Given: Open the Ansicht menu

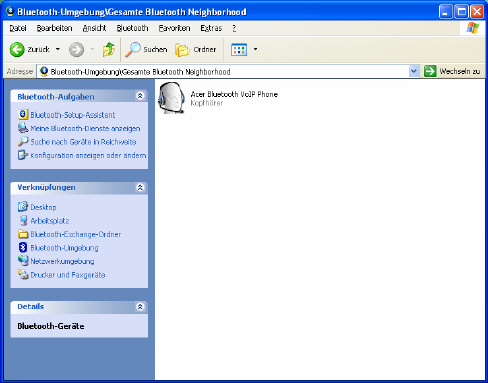Looking at the screenshot, I should coord(94,28).
